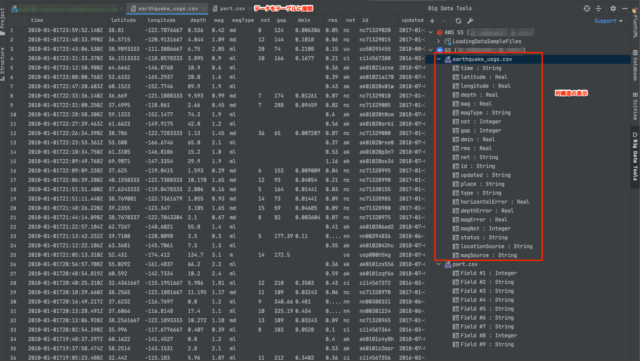
Task: Open the Support dropdown
Action: 608,21
